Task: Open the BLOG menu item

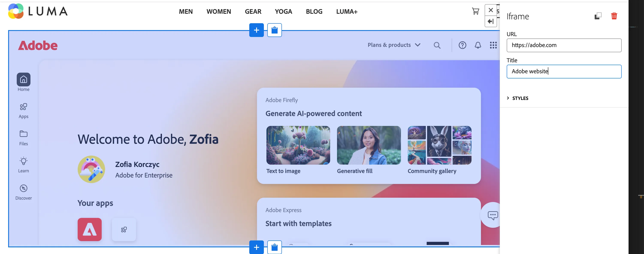Action: click(x=314, y=12)
